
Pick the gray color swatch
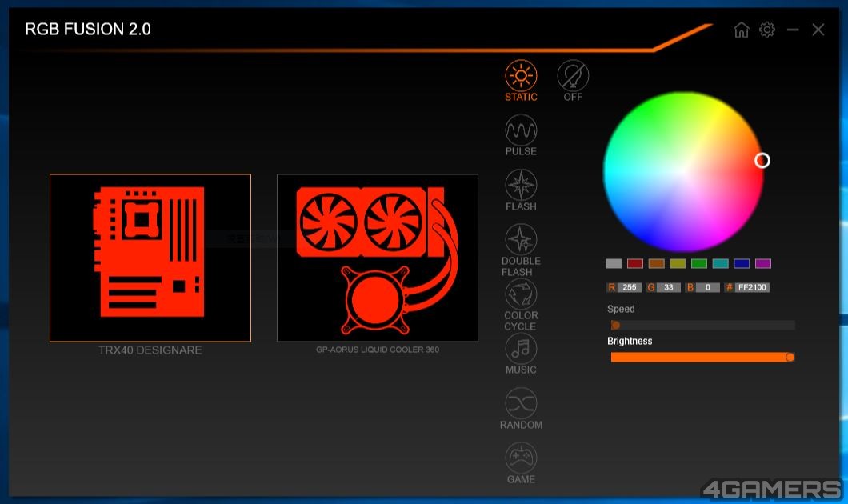click(614, 263)
